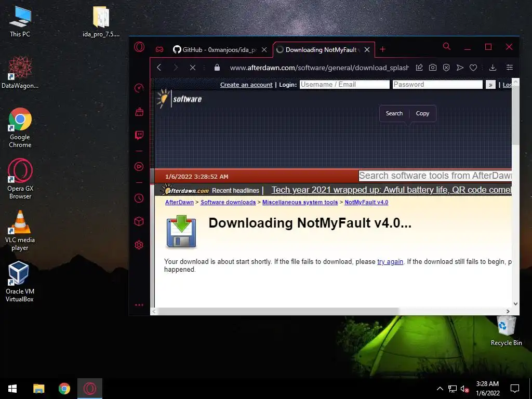Viewport: 532px width, 399px height.
Task: Click the My Flow send icon
Action: click(460, 68)
